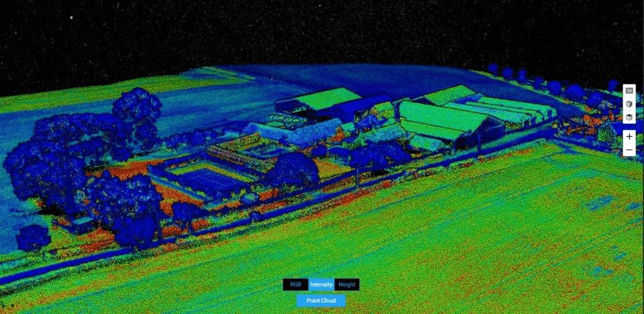
Task: Zoom out with the minus button
Action: [x=629, y=150]
